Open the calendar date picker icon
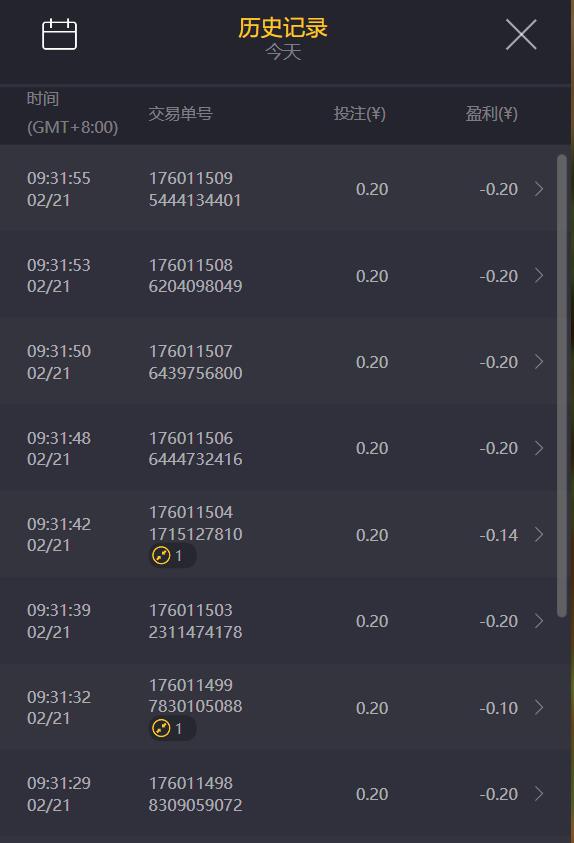The height and width of the screenshot is (843, 574). 59,34
